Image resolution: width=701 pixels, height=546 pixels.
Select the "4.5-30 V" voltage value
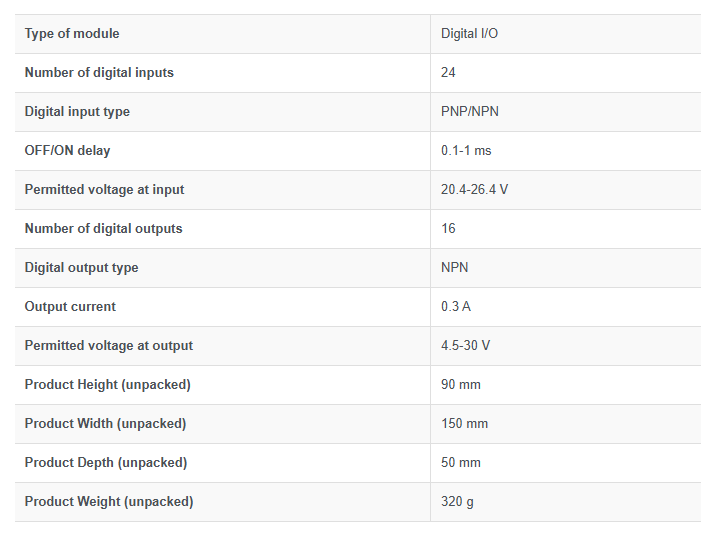click(465, 346)
